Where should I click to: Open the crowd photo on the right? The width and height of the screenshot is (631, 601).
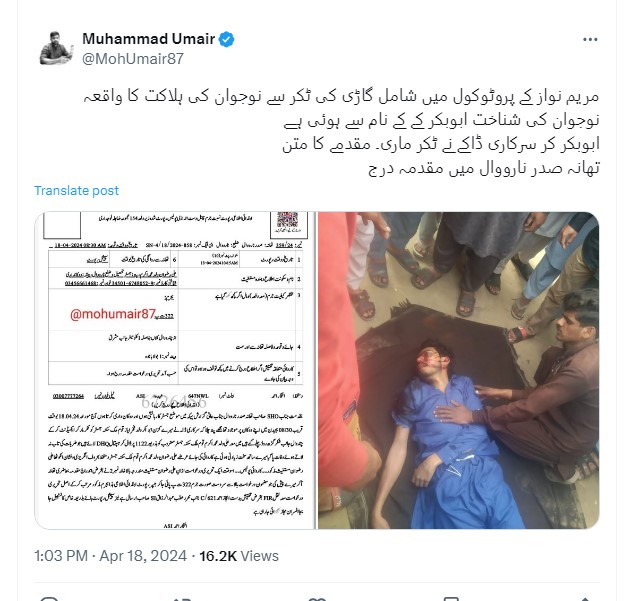[458, 370]
